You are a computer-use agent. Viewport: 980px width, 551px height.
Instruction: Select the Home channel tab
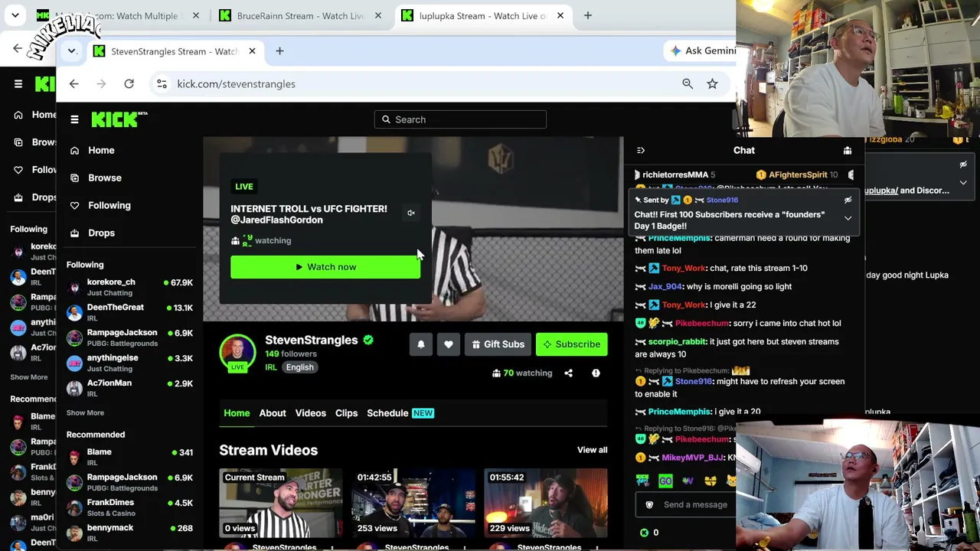tap(237, 413)
